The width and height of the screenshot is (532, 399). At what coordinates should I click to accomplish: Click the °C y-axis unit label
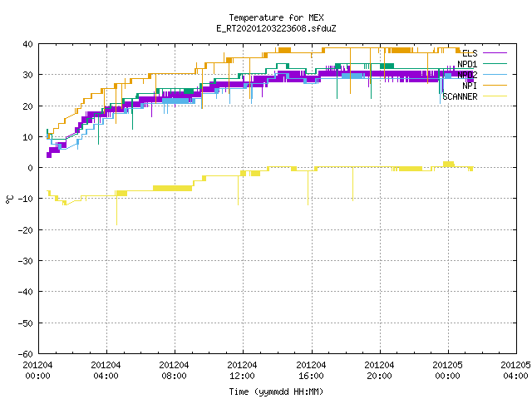[x=9, y=199]
